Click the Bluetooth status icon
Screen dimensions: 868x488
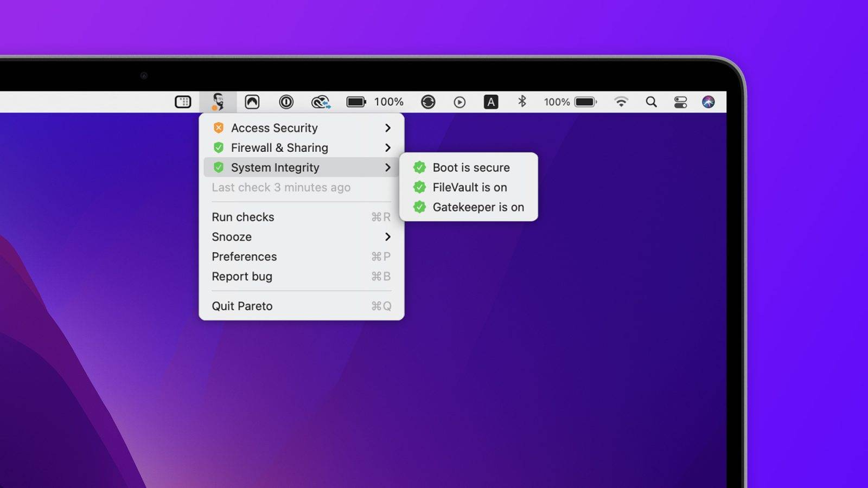521,102
